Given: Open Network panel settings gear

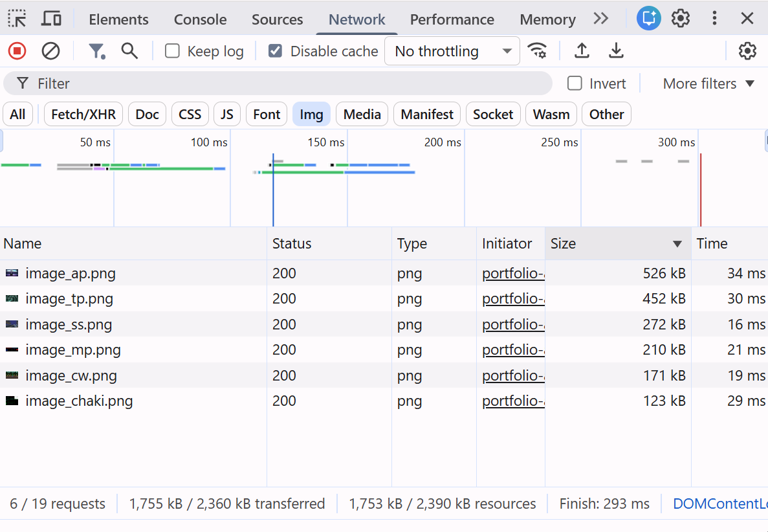Looking at the screenshot, I should [747, 51].
